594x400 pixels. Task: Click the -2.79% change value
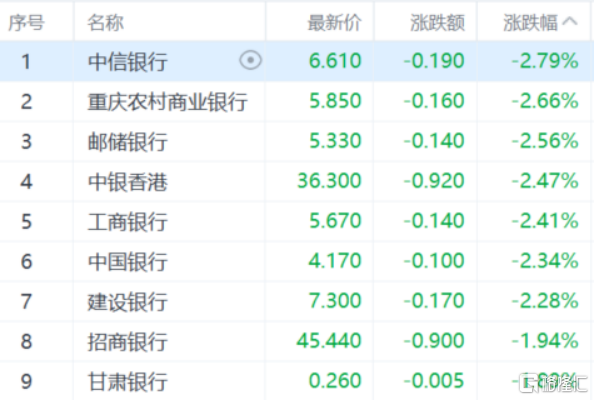(545, 61)
